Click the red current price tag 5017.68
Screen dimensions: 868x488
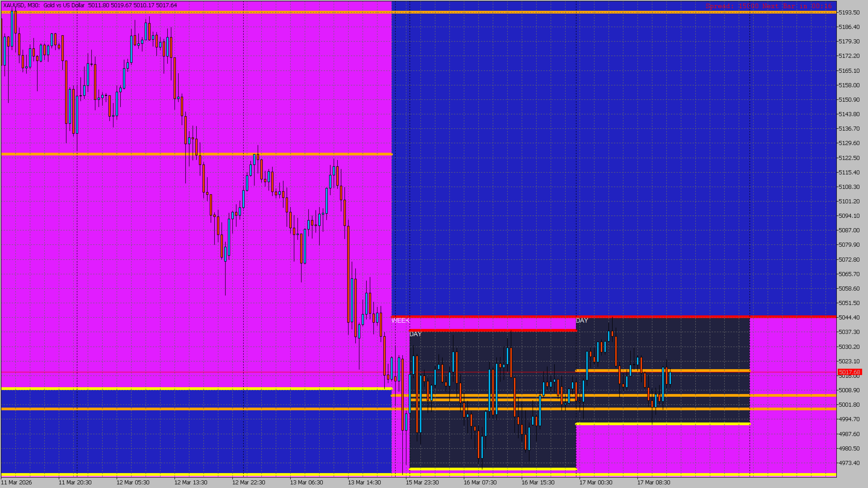click(849, 372)
